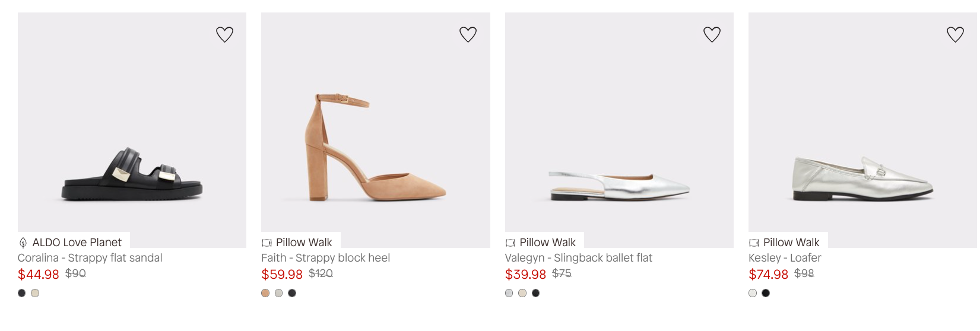Image resolution: width=980 pixels, height=331 pixels.
Task: Pick black color swatch for Faith heel
Action: pyautogui.click(x=292, y=293)
